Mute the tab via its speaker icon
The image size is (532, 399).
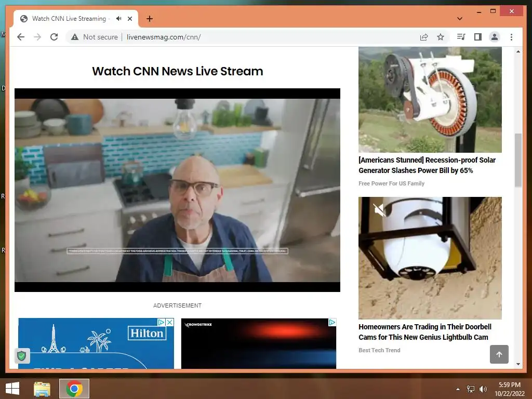pyautogui.click(x=118, y=19)
